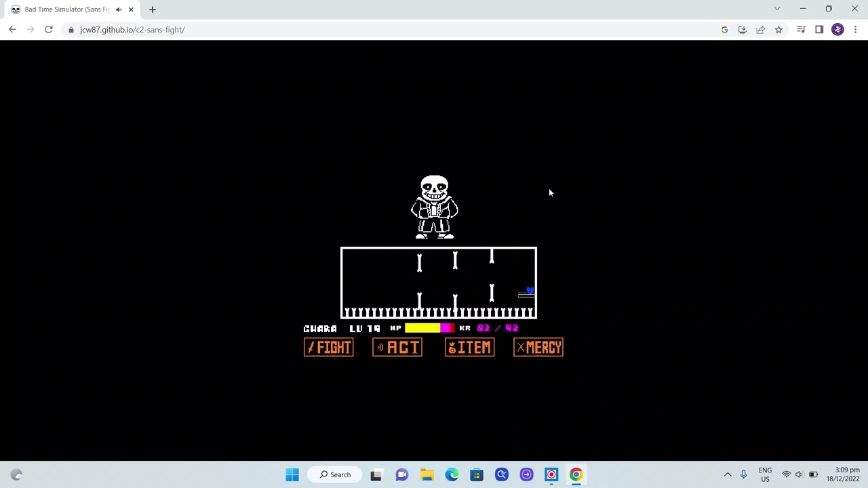This screenshot has height=488, width=868.
Task: Minimize the Chrome window
Action: (x=803, y=9)
